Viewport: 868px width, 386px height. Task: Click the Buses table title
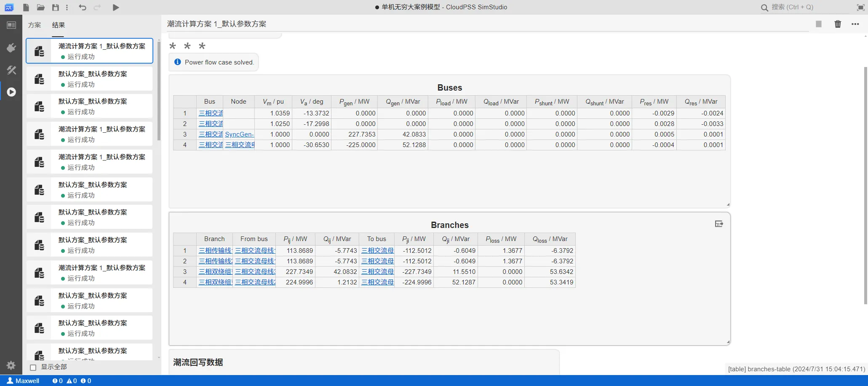coord(449,88)
